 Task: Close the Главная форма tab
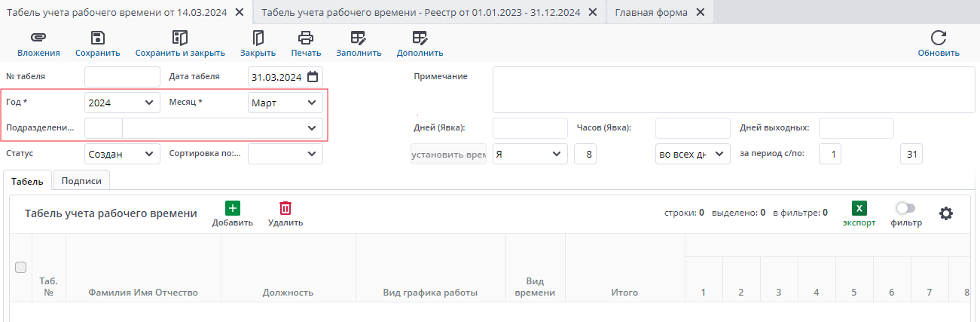(700, 12)
